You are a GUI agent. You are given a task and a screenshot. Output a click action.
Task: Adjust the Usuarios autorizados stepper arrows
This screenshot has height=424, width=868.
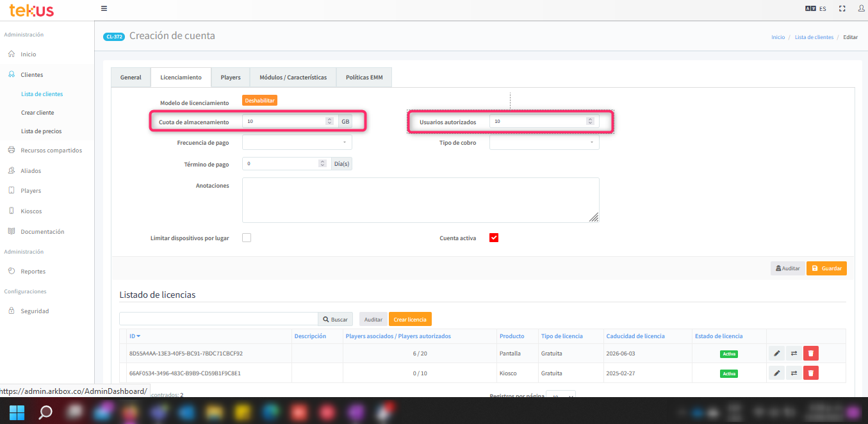point(589,121)
